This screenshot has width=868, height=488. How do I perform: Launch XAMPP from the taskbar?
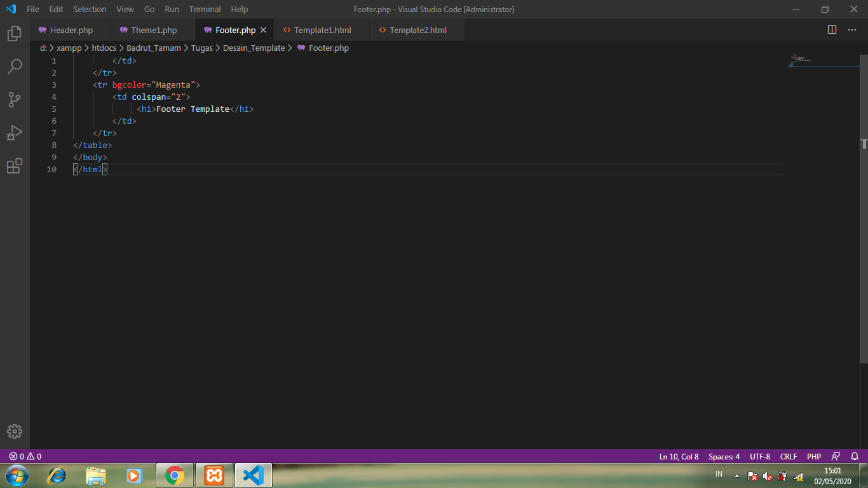214,475
